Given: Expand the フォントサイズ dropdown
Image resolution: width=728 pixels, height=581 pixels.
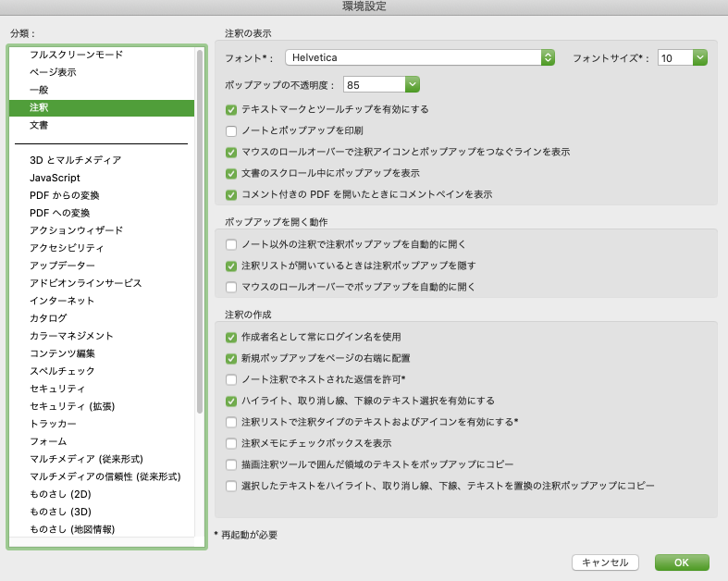Looking at the screenshot, I should 682,58.
